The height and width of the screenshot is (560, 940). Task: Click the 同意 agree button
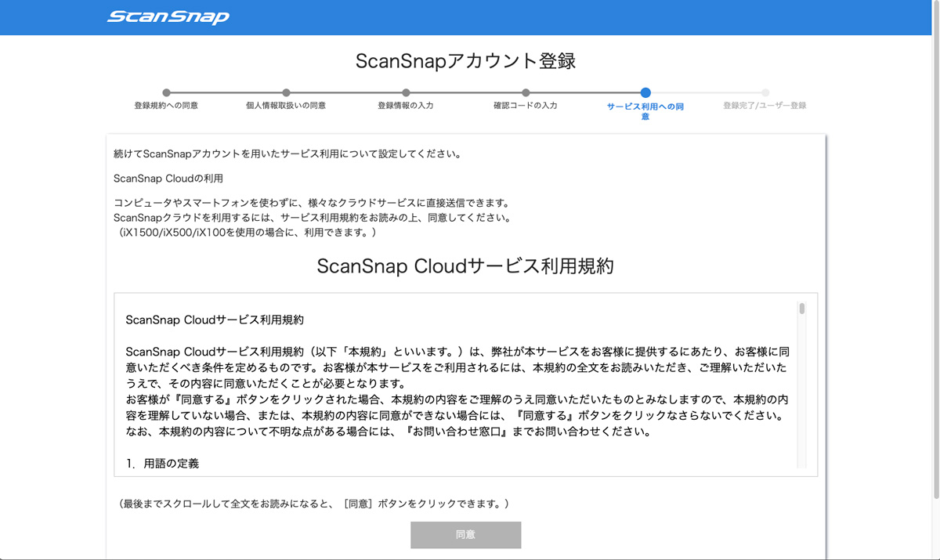(x=465, y=535)
